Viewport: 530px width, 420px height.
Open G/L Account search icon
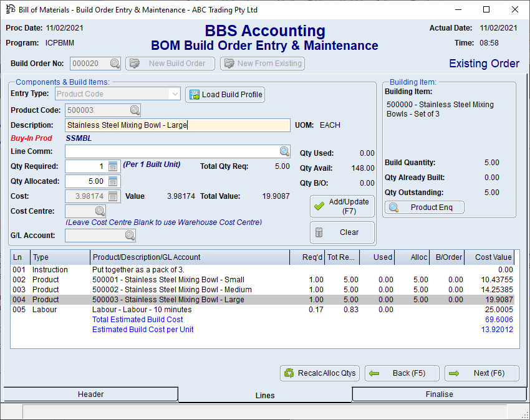coord(129,236)
